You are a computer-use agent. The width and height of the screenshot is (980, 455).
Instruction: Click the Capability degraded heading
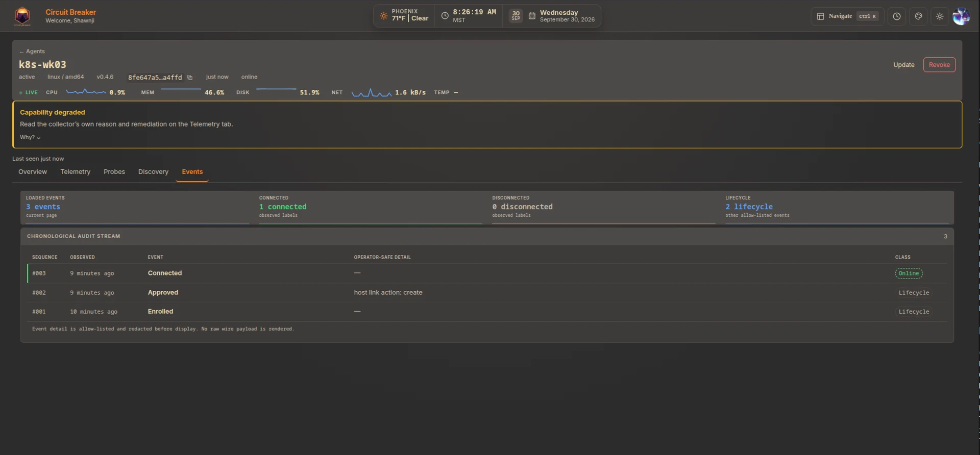pyautogui.click(x=53, y=112)
